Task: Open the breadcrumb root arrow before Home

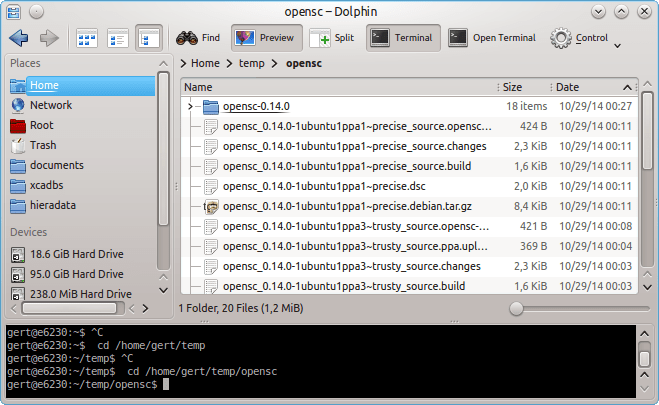Action: 183,63
